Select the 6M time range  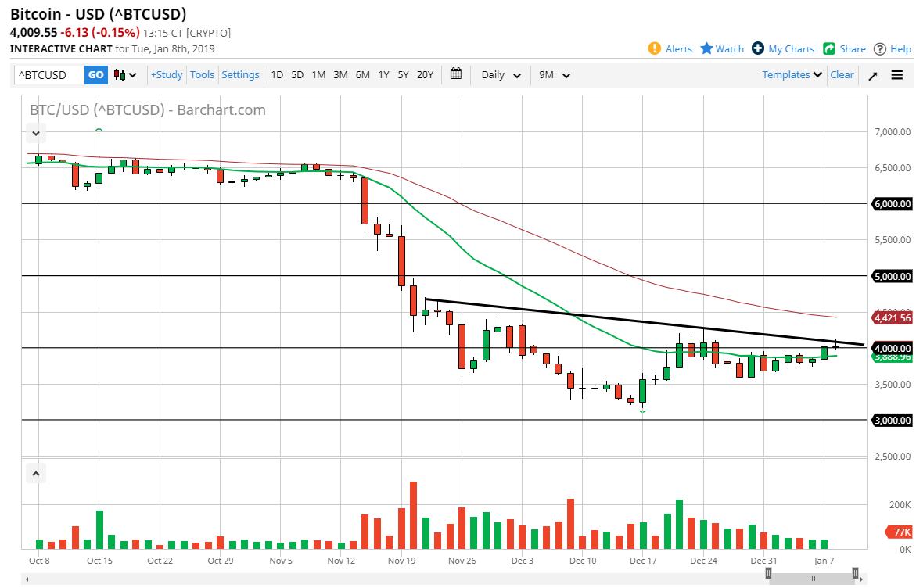(x=362, y=75)
